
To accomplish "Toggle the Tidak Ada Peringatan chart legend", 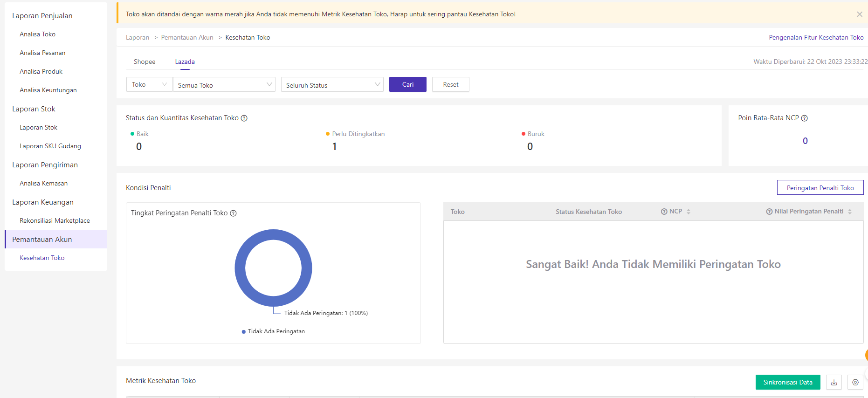I will [273, 331].
